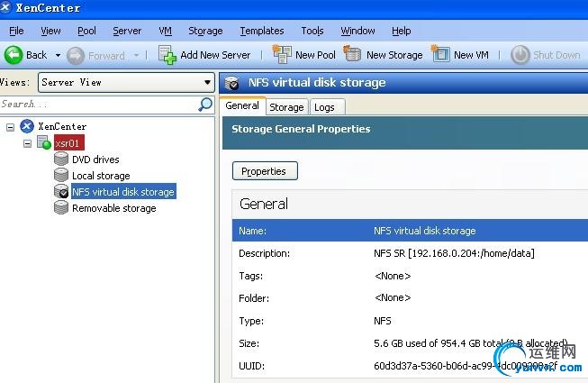
Task: Open the Templates menu
Action: 262,31
